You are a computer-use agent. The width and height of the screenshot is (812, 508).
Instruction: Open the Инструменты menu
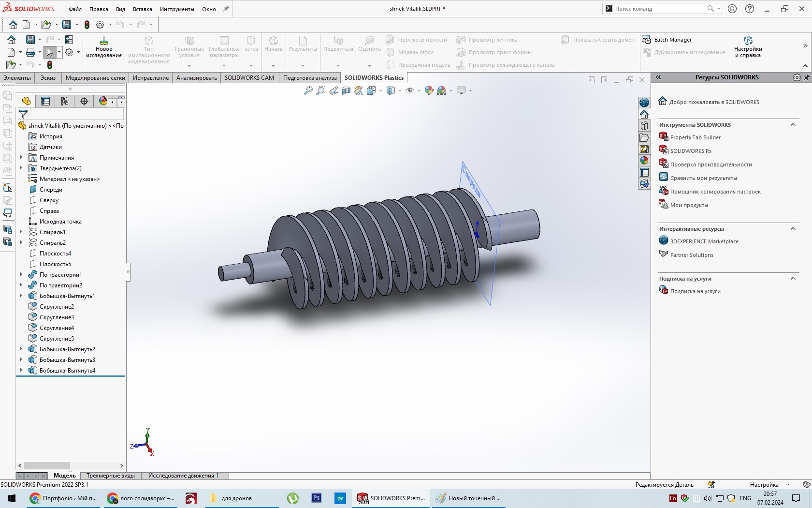click(x=177, y=9)
